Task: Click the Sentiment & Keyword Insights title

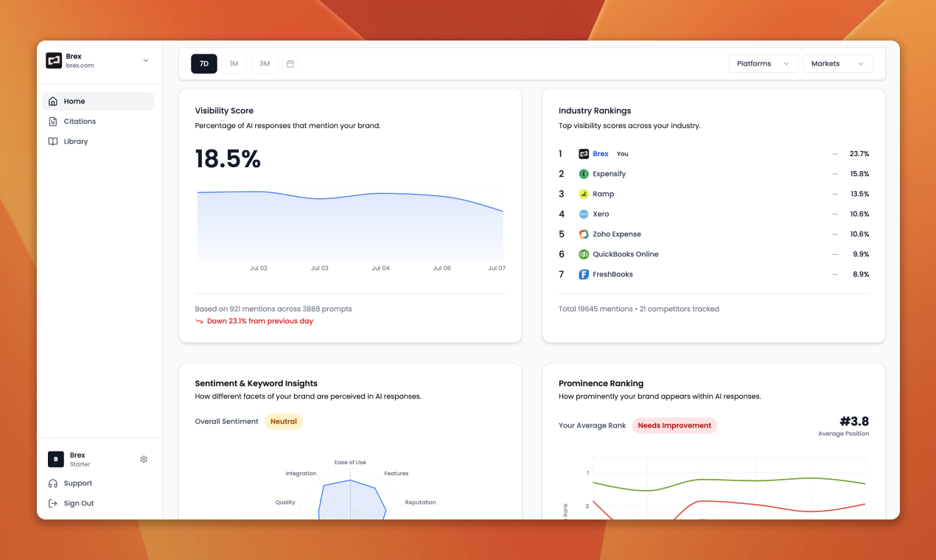Action: 256,383
